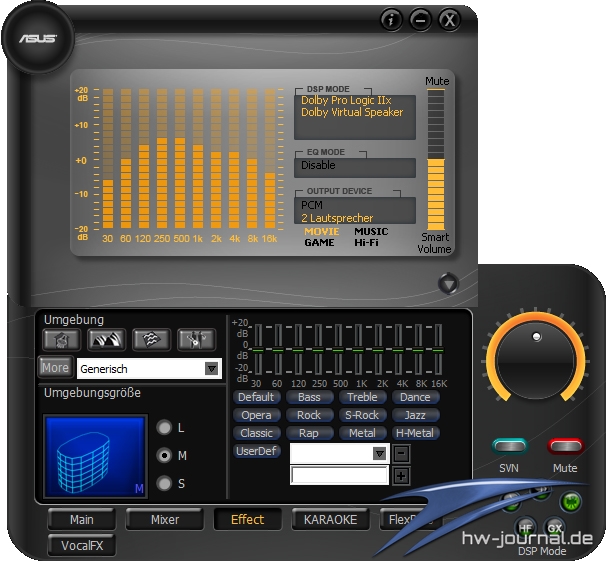The height and width of the screenshot is (562, 606).
Task: Select environment size M radio button
Action: [x=164, y=455]
